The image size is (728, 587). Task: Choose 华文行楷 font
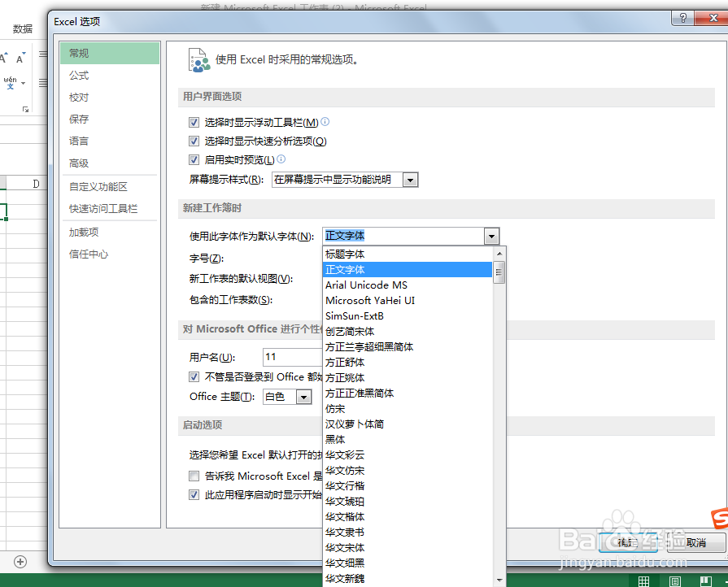408,485
